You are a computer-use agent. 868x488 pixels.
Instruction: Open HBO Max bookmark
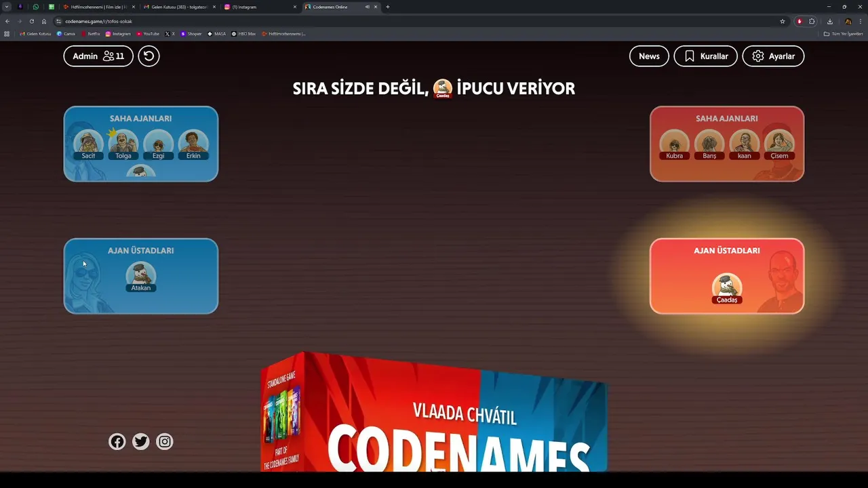244,33
